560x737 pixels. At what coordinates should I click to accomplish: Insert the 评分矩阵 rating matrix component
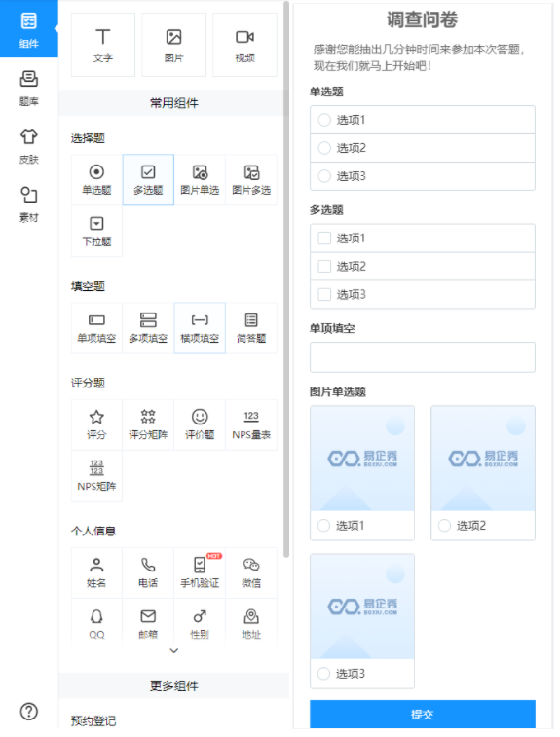[148, 424]
